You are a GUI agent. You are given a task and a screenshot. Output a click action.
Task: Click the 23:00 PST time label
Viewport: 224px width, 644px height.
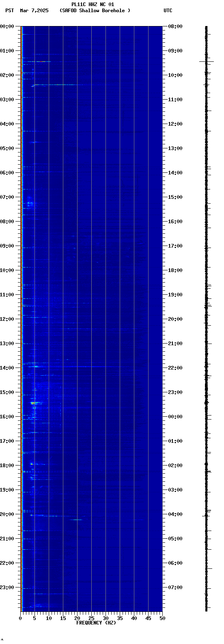pyautogui.click(x=7, y=587)
